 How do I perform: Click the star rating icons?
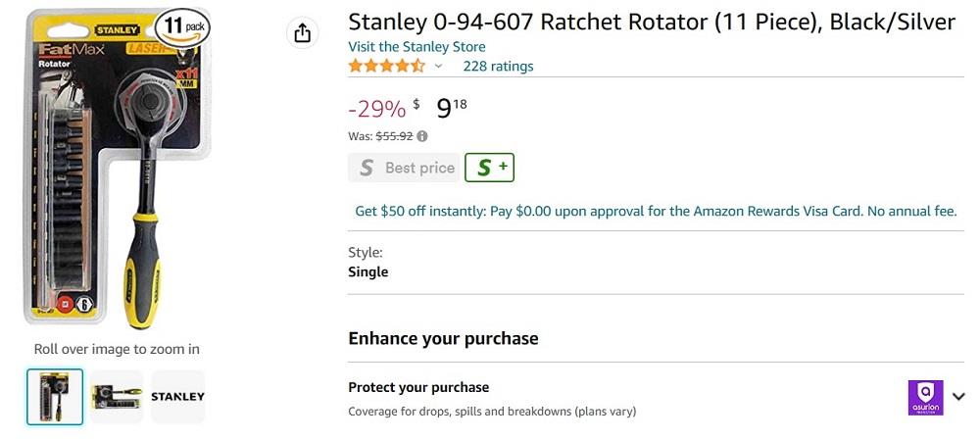[x=387, y=67]
